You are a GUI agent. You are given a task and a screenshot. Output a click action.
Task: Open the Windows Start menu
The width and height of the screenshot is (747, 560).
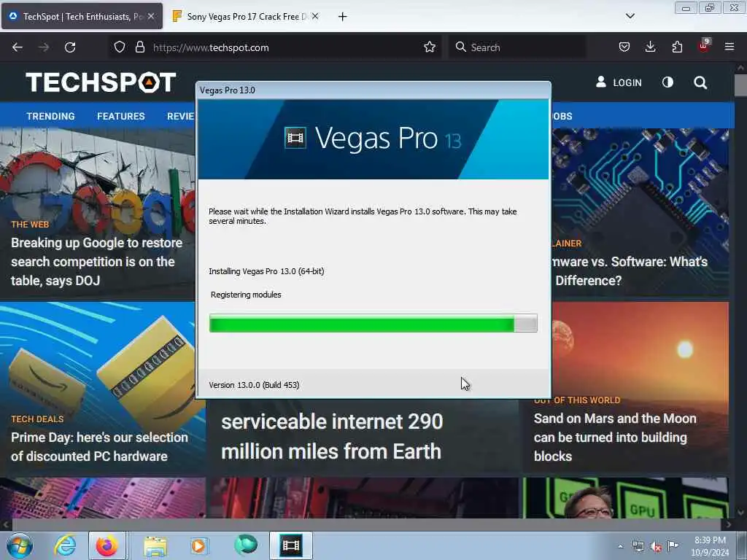(20, 545)
